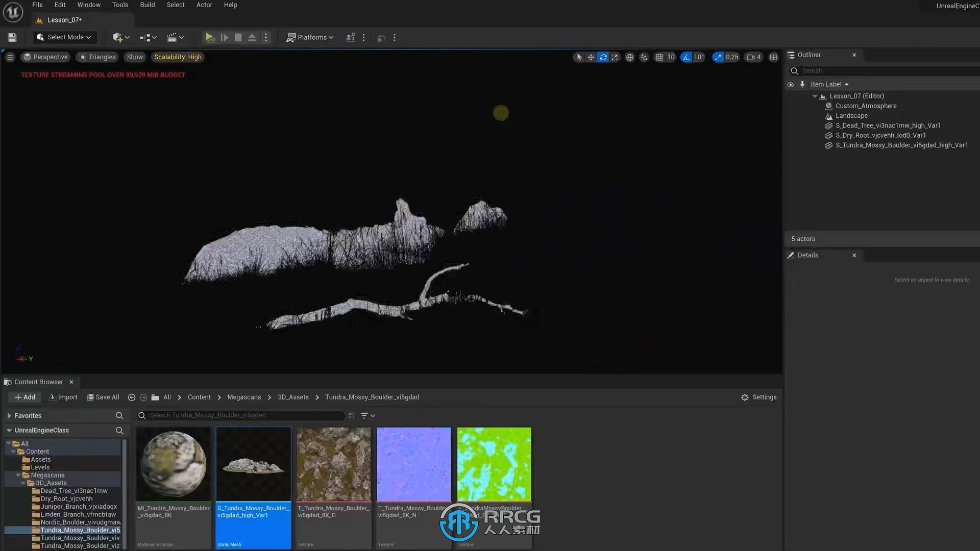
Task: Open the Edit menu
Action: click(x=60, y=5)
